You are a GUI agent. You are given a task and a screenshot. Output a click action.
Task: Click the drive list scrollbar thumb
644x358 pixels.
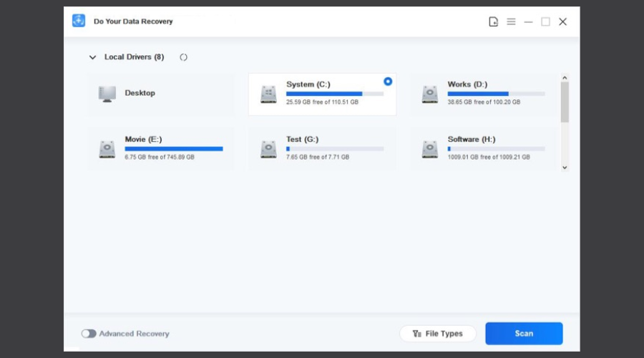pos(565,102)
